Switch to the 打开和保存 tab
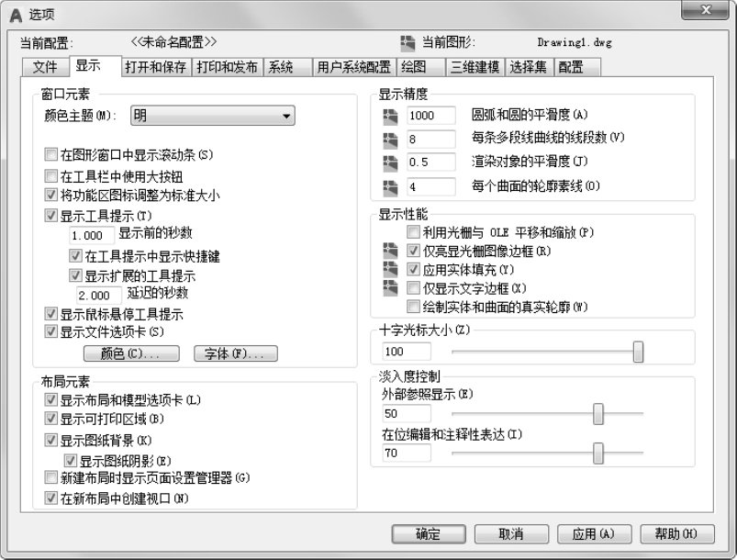The height and width of the screenshot is (560, 737). point(156,67)
